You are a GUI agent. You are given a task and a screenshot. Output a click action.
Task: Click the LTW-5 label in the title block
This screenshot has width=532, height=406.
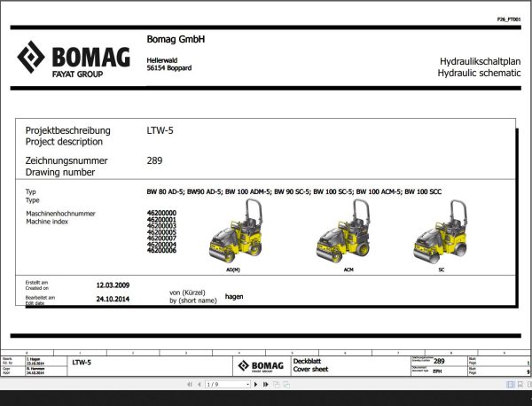point(82,363)
